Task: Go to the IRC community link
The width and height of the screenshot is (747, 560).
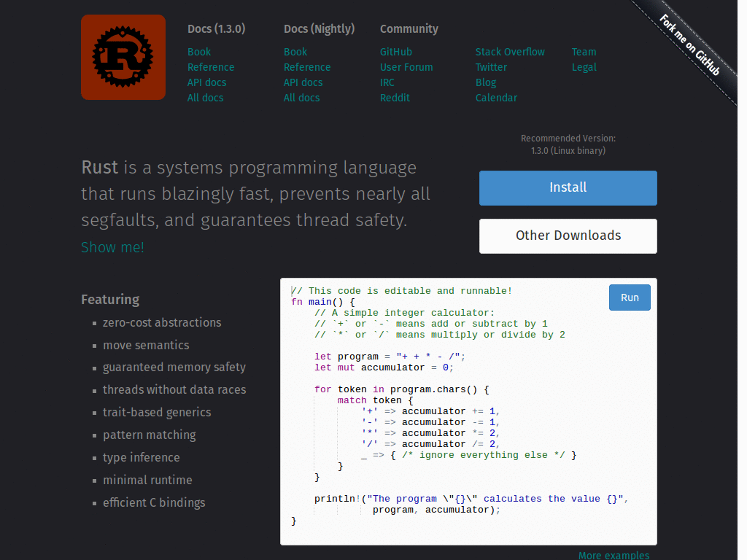Action: click(387, 82)
